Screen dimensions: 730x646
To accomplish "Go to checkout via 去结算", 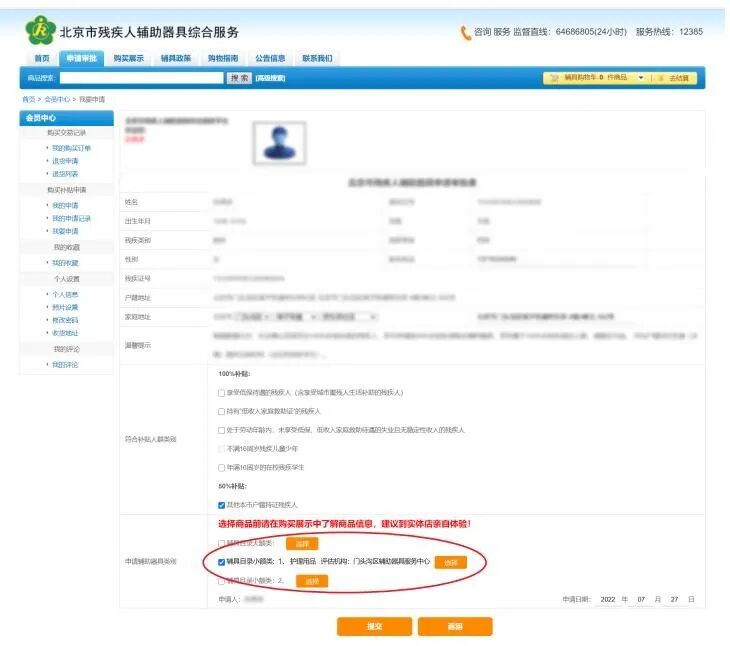I will point(678,78).
